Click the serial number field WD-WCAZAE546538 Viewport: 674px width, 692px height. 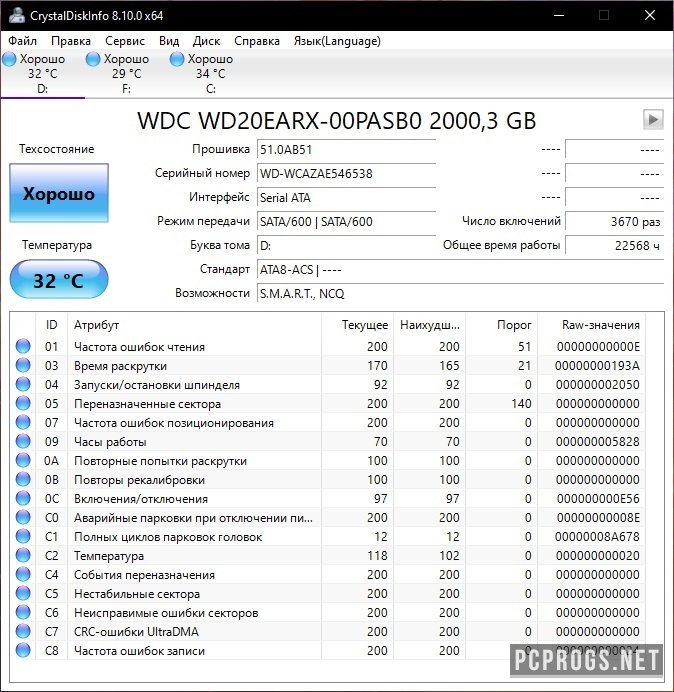(346, 173)
